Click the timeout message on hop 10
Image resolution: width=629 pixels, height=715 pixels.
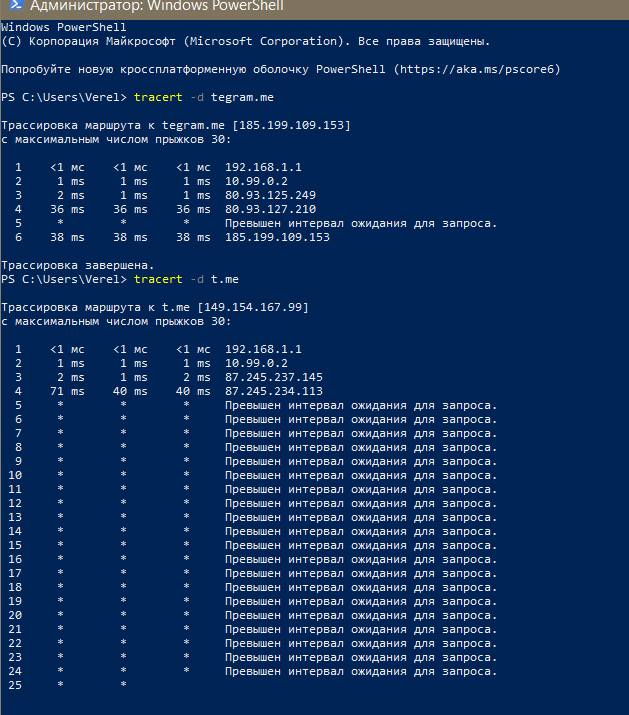pos(361,476)
